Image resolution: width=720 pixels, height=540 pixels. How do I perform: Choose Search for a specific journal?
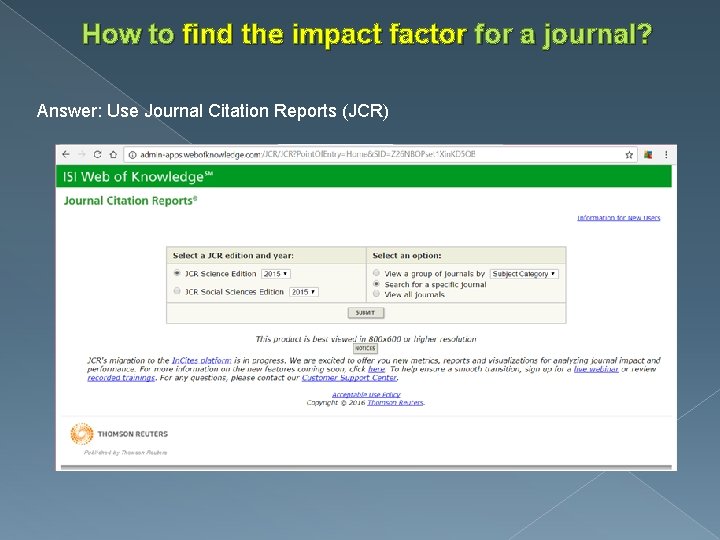pos(376,284)
